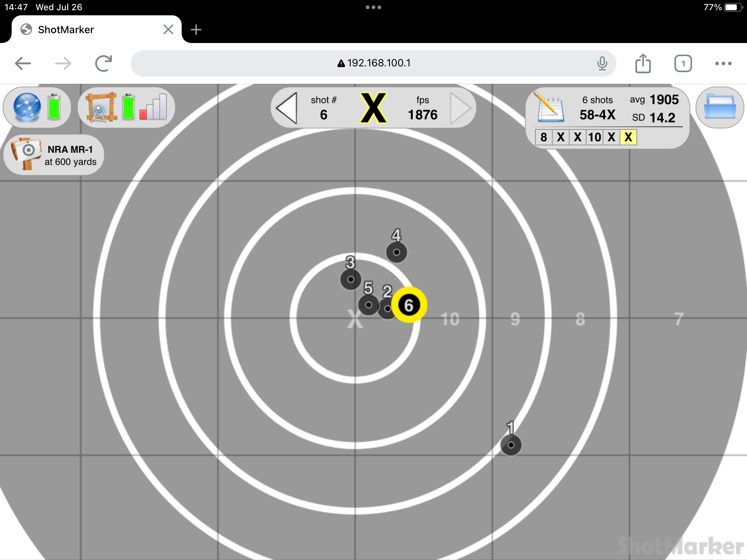Click the microphone icon in address bar
The height and width of the screenshot is (560, 747).
point(602,63)
